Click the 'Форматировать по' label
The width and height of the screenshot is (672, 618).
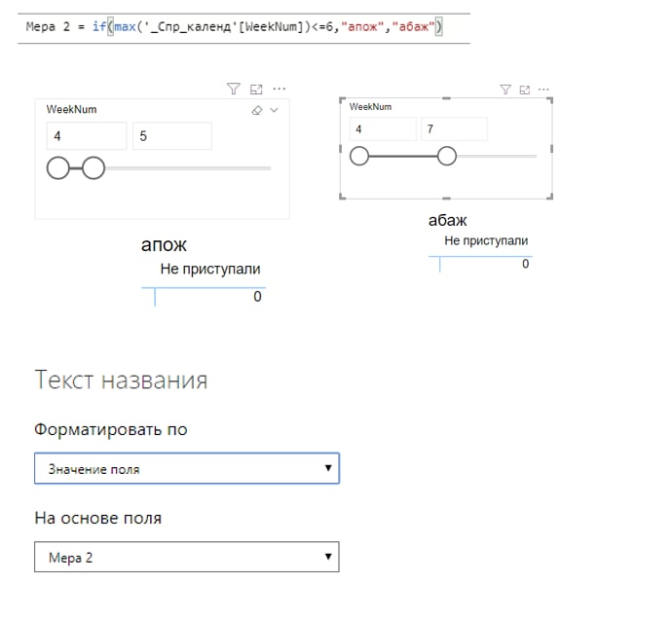point(111,429)
